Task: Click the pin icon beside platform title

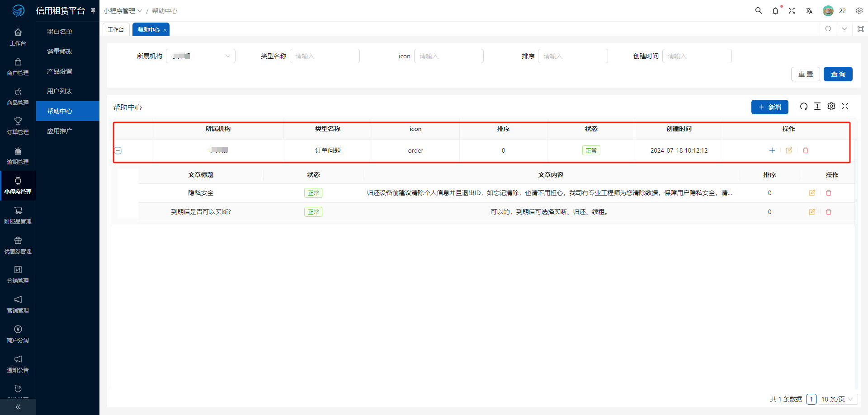Action: (x=93, y=10)
